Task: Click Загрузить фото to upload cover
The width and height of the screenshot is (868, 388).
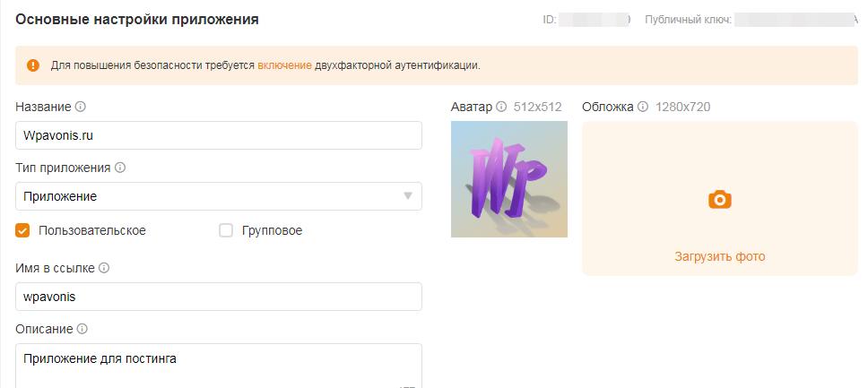Action: (x=720, y=257)
